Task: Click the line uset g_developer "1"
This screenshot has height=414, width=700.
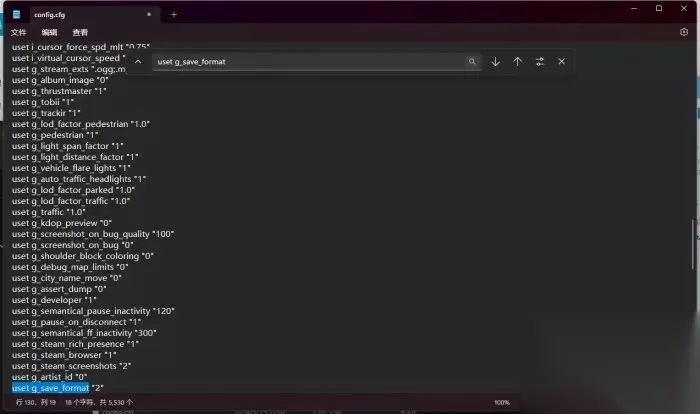Action: coord(54,300)
